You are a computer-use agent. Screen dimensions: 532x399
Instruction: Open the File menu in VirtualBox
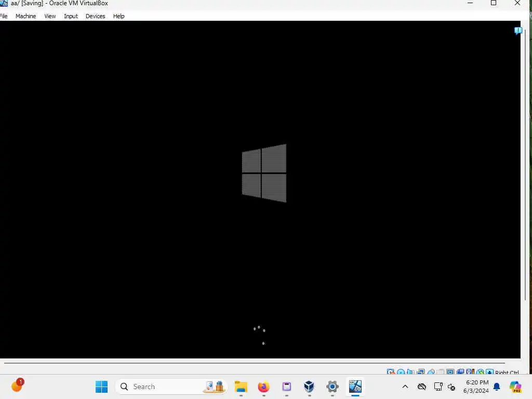tap(4, 16)
